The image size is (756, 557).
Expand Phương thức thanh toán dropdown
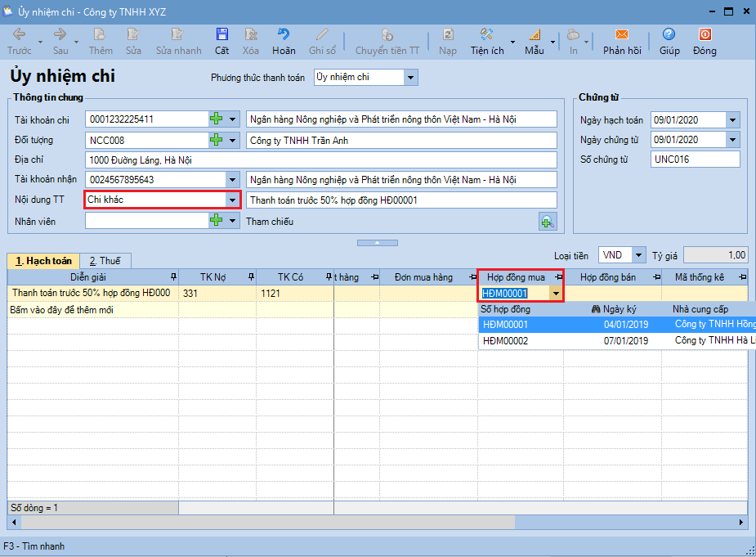point(410,78)
